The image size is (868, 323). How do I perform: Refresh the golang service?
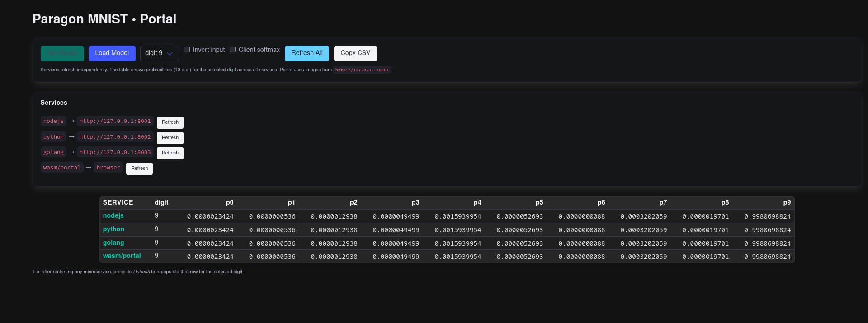click(170, 153)
